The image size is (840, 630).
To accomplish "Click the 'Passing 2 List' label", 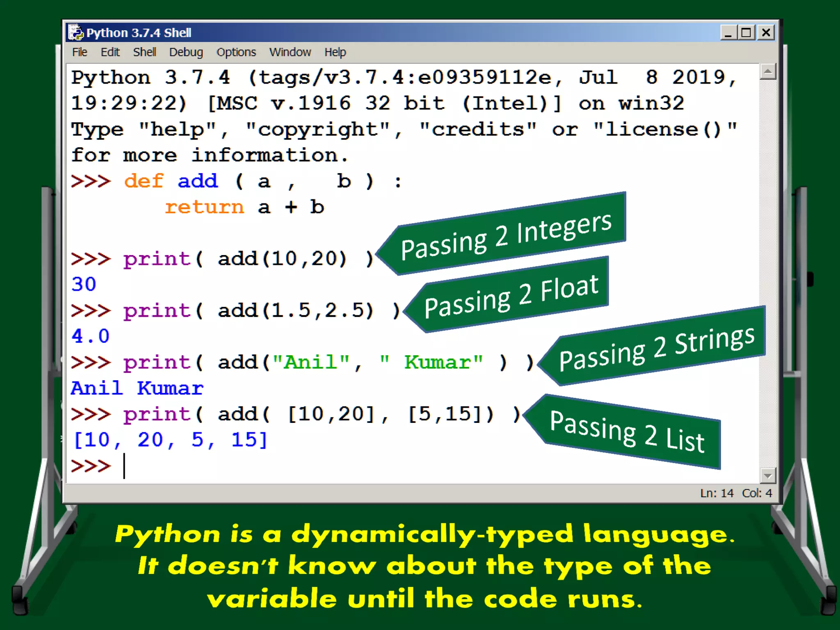I will (x=627, y=433).
